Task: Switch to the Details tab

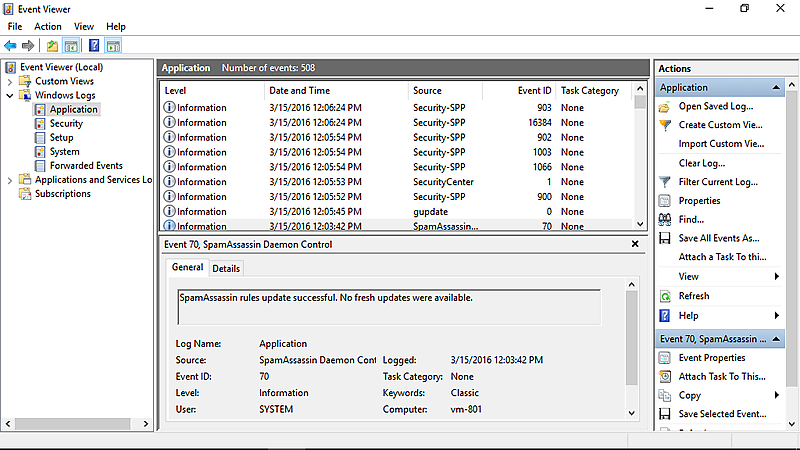Action: point(226,268)
